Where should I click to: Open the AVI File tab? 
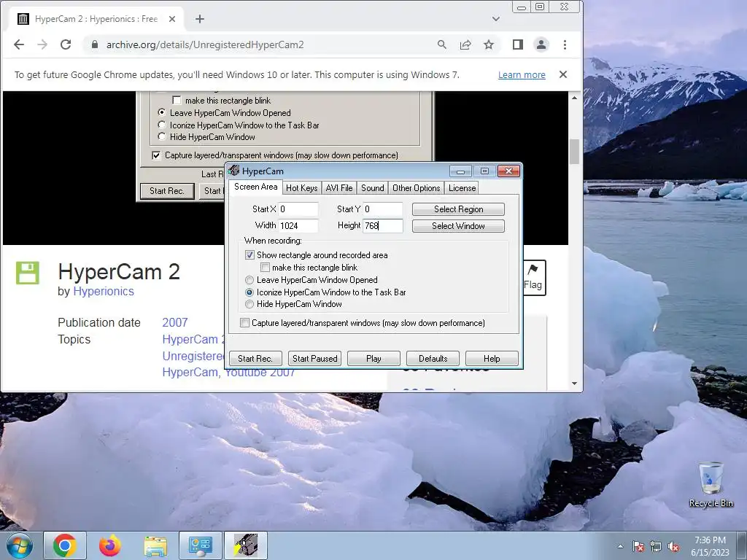pos(339,188)
